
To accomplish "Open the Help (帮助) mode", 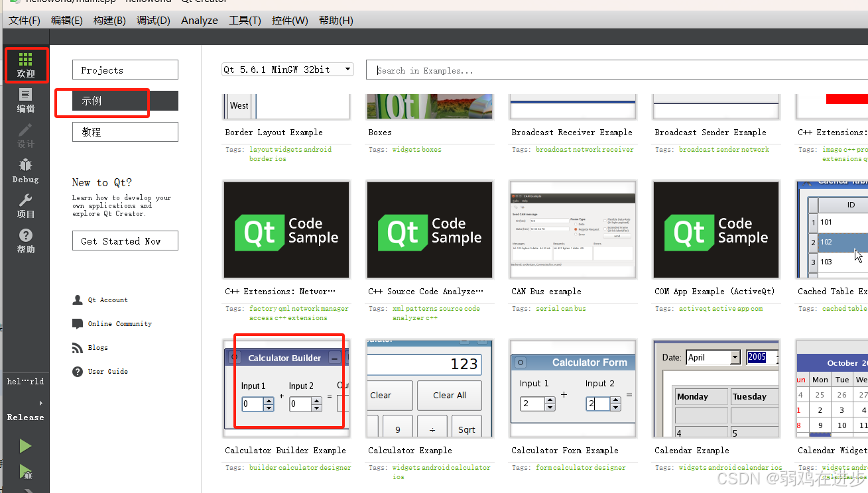I will tap(25, 241).
